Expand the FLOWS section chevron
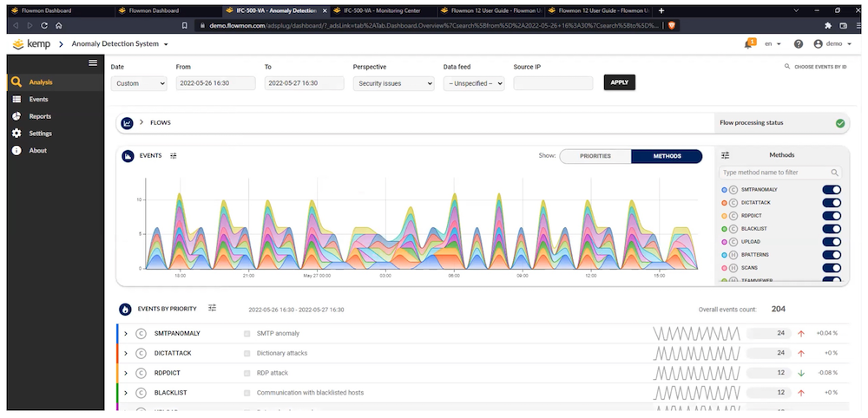This screenshot has height=418, width=868. pos(141,123)
